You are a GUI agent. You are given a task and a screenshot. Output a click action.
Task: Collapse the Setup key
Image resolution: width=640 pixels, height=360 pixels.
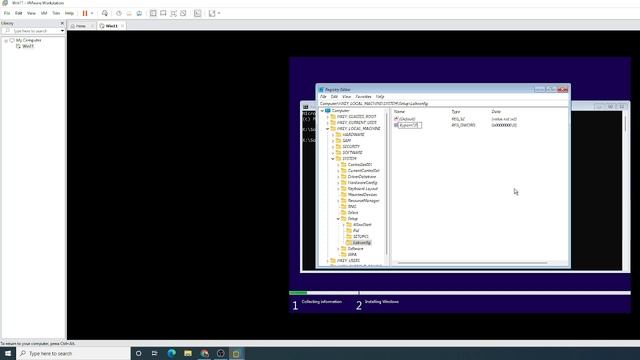point(338,219)
